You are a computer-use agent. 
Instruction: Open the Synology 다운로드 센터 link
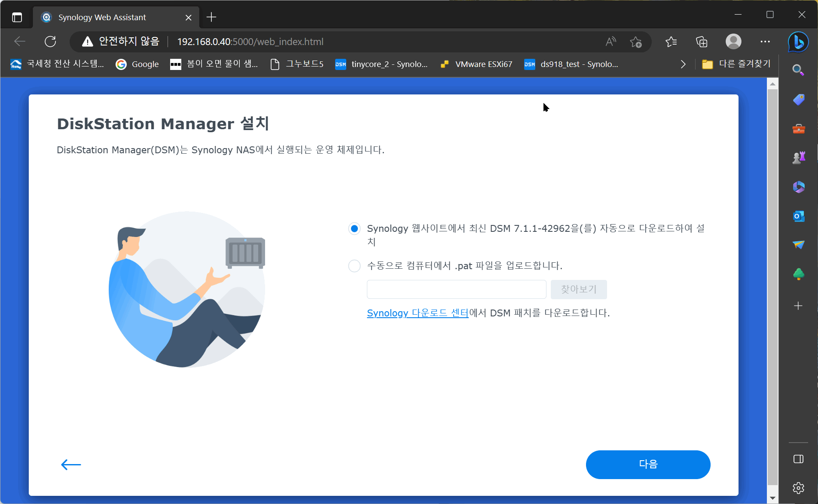coord(418,313)
